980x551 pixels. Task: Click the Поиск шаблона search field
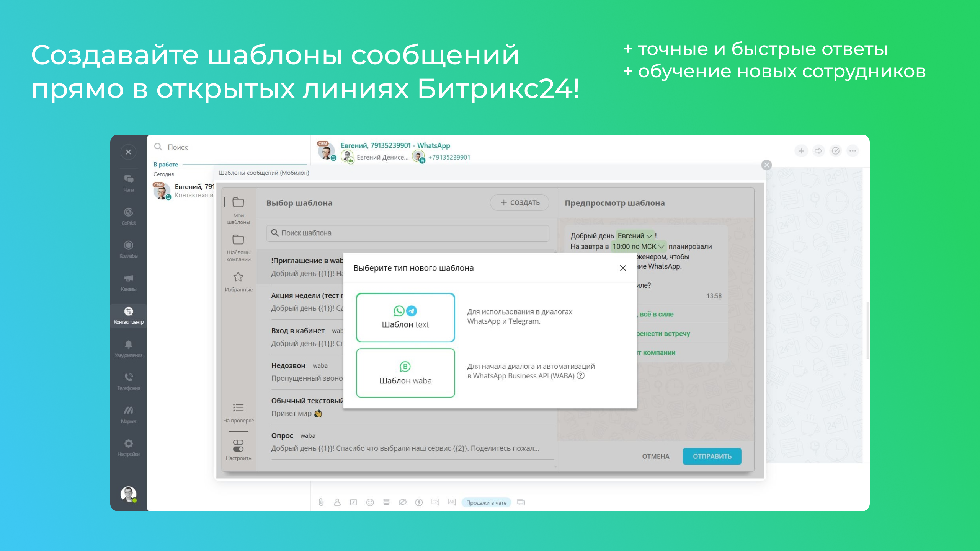point(408,233)
